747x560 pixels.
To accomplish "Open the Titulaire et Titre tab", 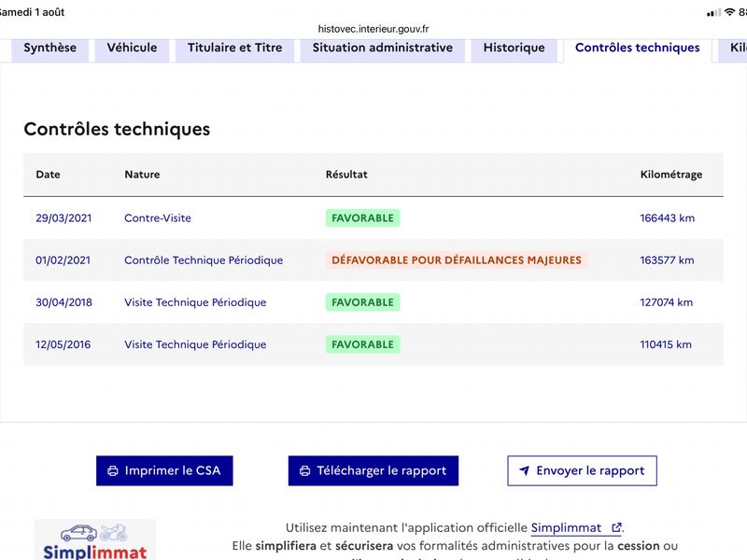I will tap(235, 49).
